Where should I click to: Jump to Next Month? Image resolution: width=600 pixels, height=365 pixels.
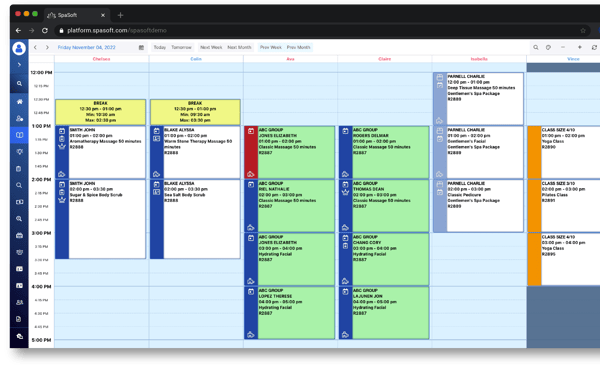click(239, 47)
